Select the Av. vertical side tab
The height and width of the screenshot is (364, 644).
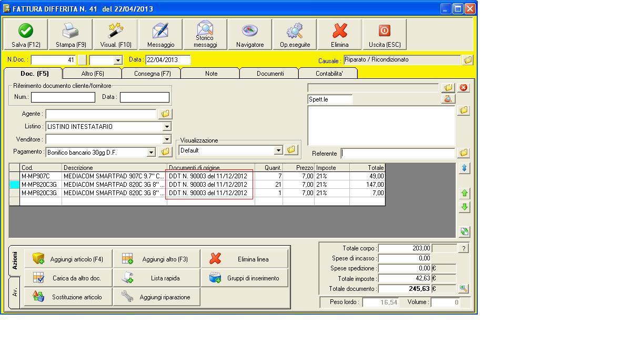tap(15, 292)
